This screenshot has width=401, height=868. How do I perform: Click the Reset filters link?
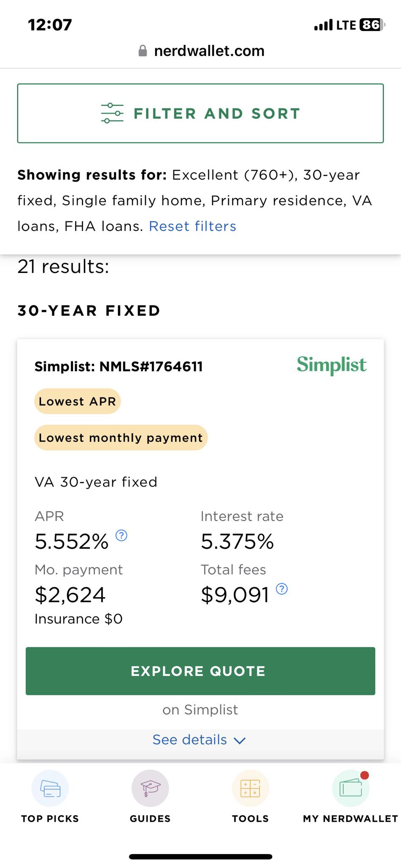(x=192, y=226)
